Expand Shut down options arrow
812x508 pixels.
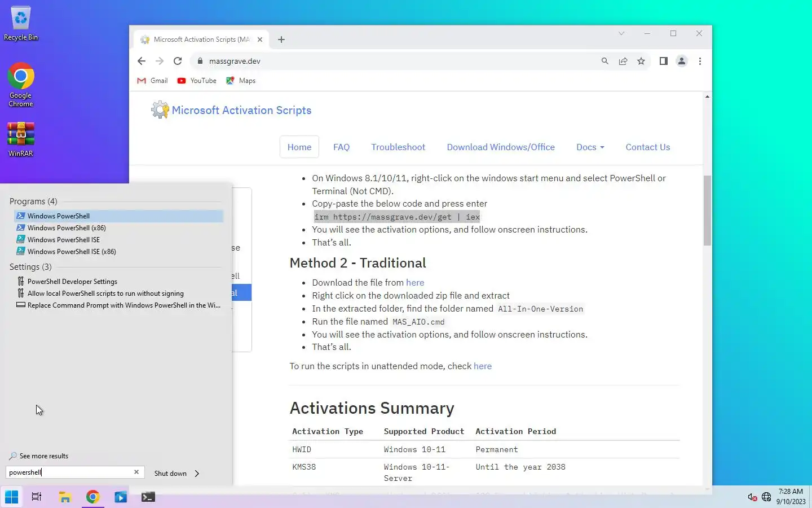click(197, 474)
